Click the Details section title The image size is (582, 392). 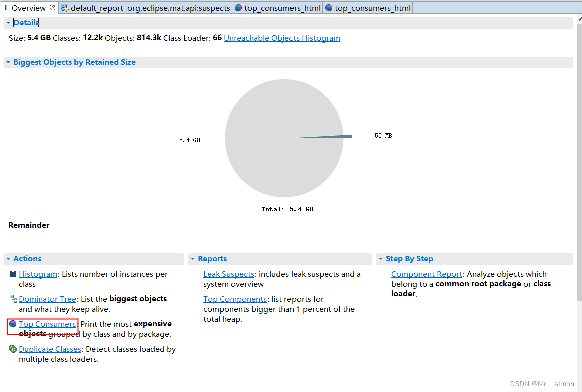pyautogui.click(x=26, y=22)
